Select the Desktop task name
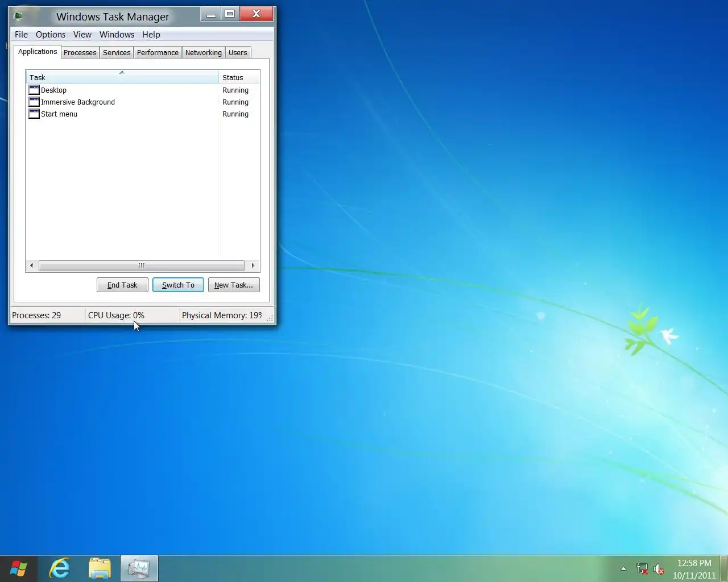 click(x=54, y=90)
